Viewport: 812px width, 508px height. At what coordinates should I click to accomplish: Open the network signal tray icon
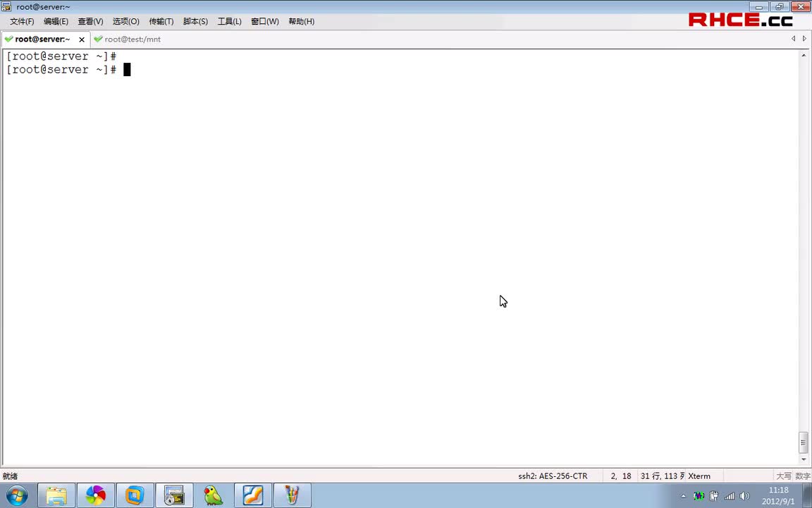click(x=729, y=496)
